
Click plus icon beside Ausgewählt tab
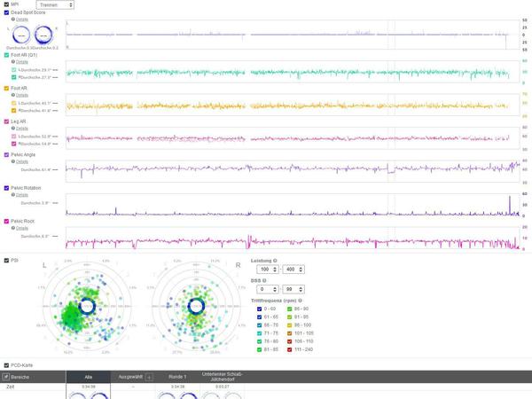pyautogui.click(x=149, y=377)
